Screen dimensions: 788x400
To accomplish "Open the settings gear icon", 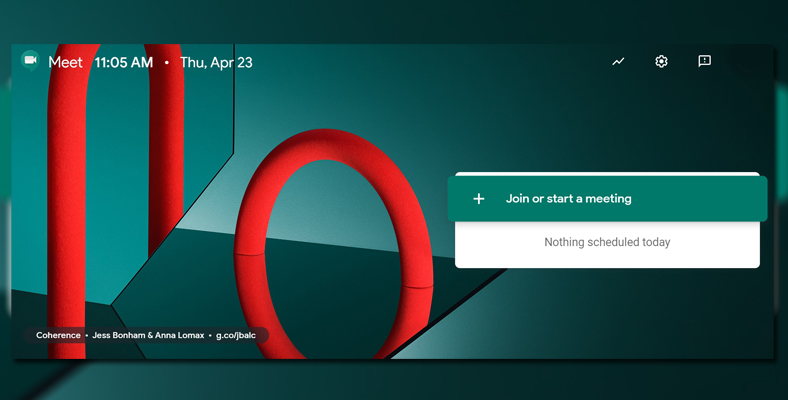I will click(x=661, y=61).
